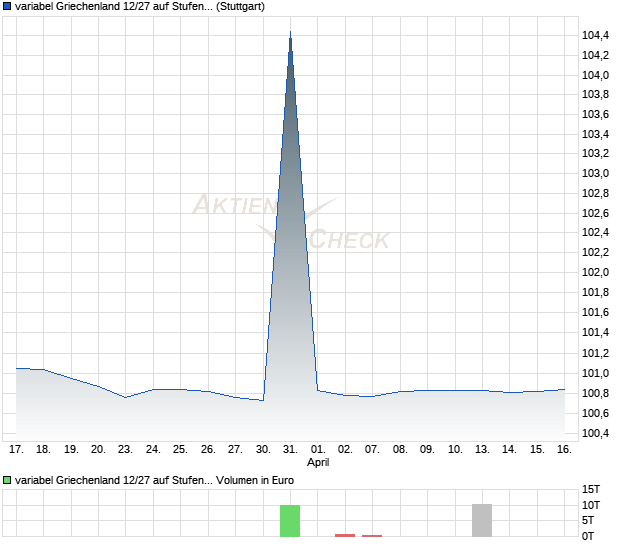
Task: Click the '100,4' price axis label
Action: [595, 433]
